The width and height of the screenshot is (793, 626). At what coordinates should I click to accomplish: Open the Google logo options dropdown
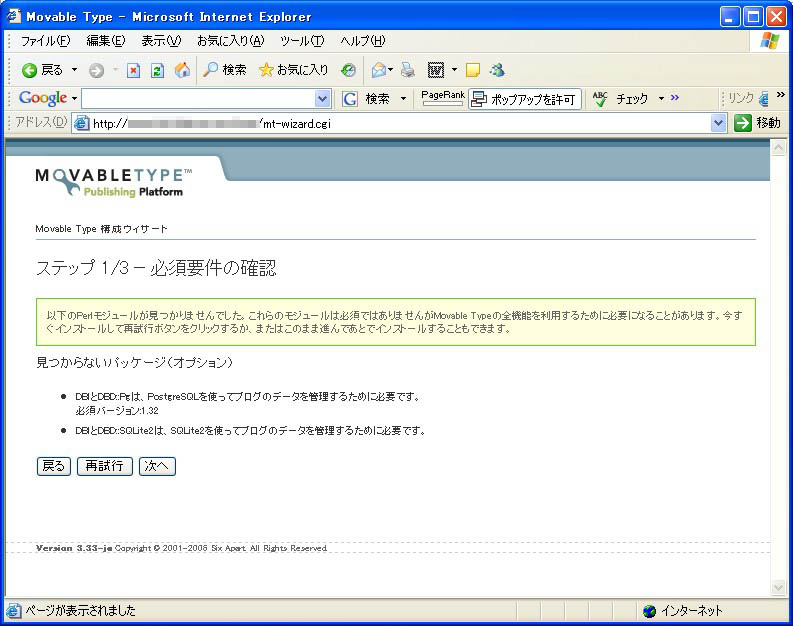tap(74, 98)
